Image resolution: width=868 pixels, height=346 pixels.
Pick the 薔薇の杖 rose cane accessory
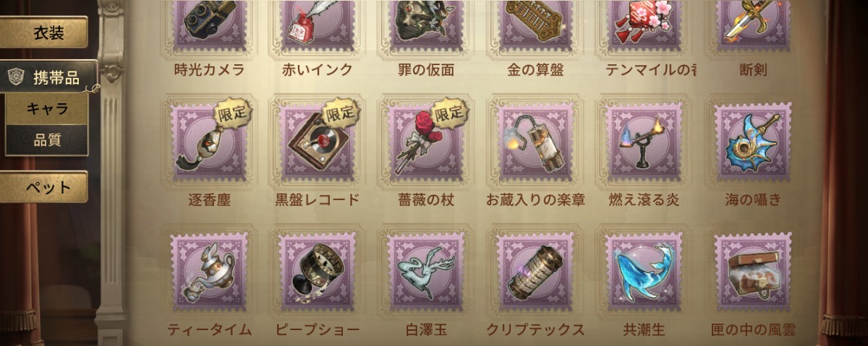click(427, 142)
